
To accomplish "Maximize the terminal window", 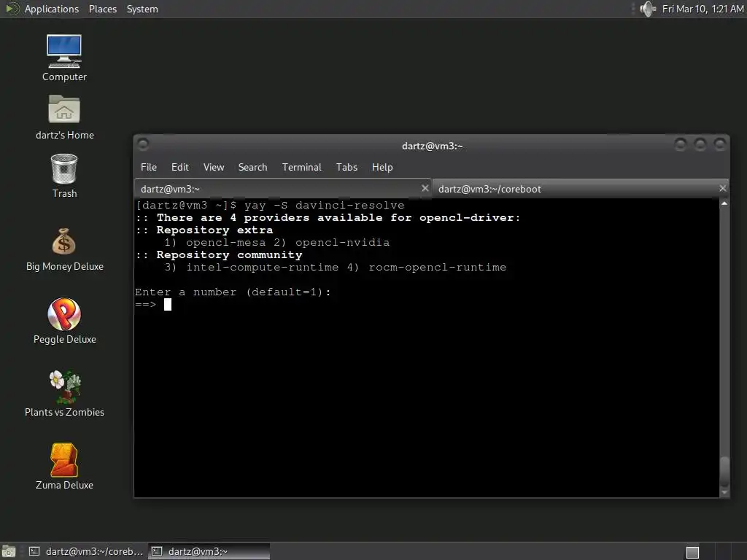I will point(700,144).
